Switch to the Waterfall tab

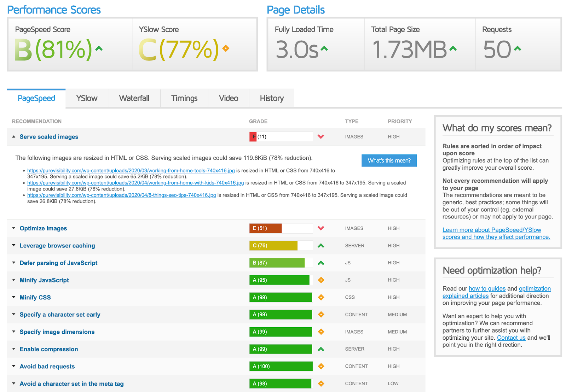134,98
